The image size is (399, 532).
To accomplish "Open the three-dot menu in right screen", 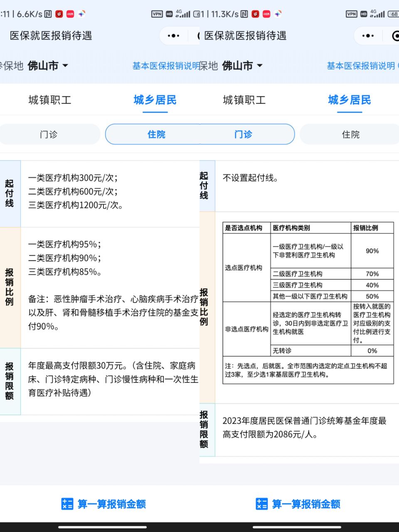I will (x=368, y=36).
